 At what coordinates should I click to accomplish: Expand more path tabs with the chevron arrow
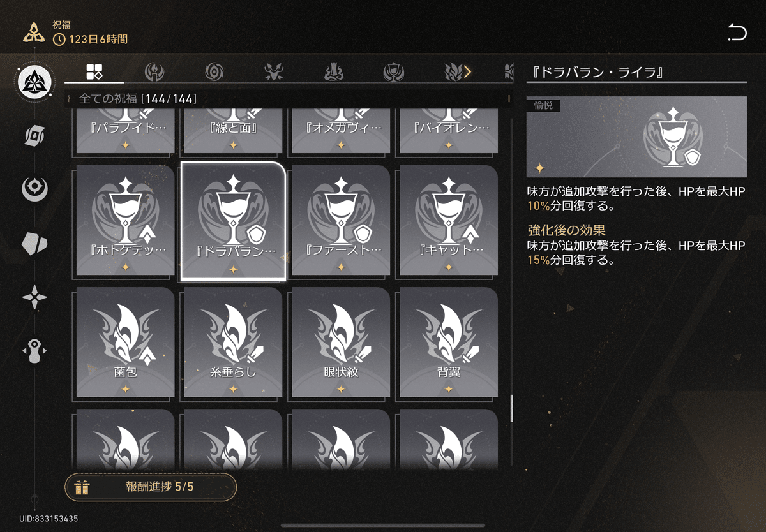pyautogui.click(x=468, y=72)
